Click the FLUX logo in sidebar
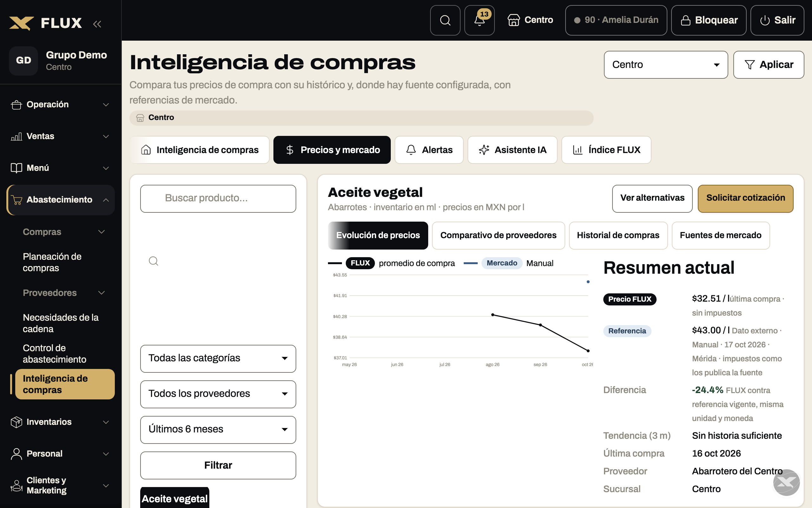 (x=46, y=23)
